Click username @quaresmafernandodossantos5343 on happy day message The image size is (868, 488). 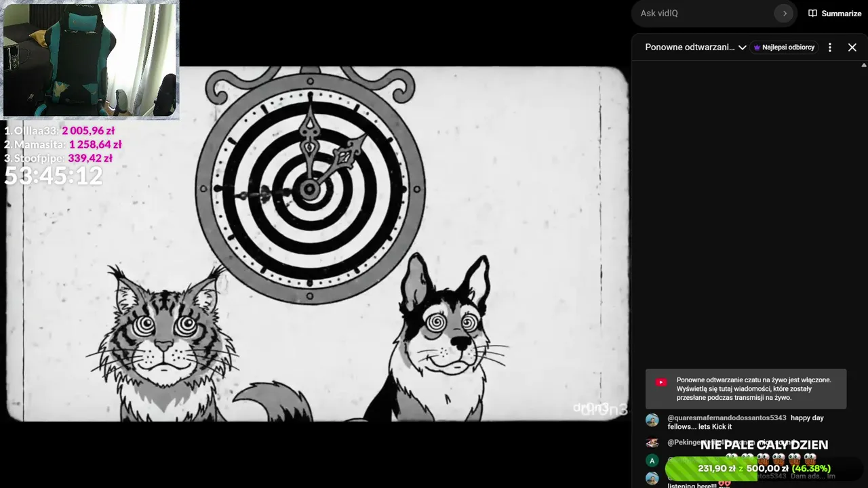pyautogui.click(x=727, y=418)
